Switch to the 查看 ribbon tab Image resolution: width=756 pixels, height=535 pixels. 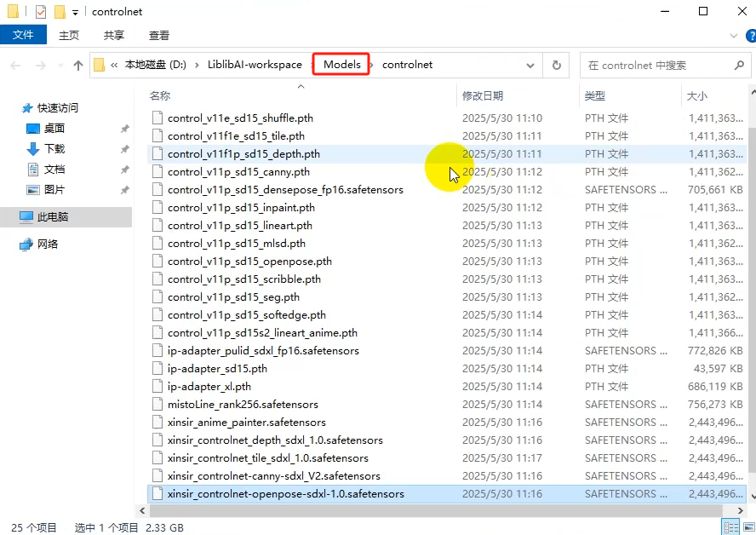point(159,35)
